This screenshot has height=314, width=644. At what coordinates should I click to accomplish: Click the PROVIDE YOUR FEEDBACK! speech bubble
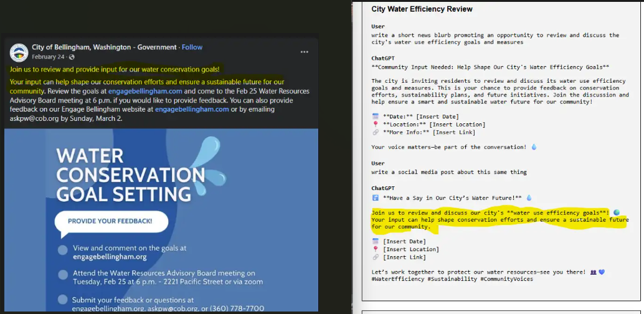109,221
